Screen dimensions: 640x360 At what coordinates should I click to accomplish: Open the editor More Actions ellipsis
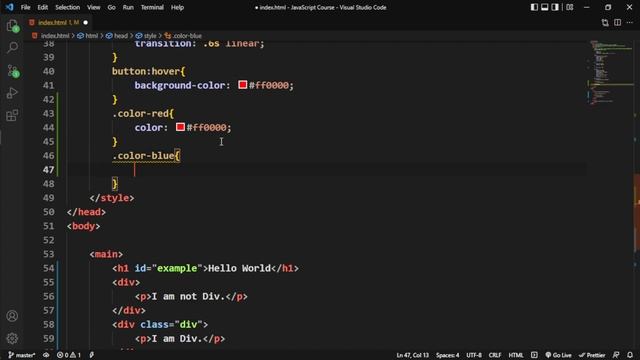[630, 22]
